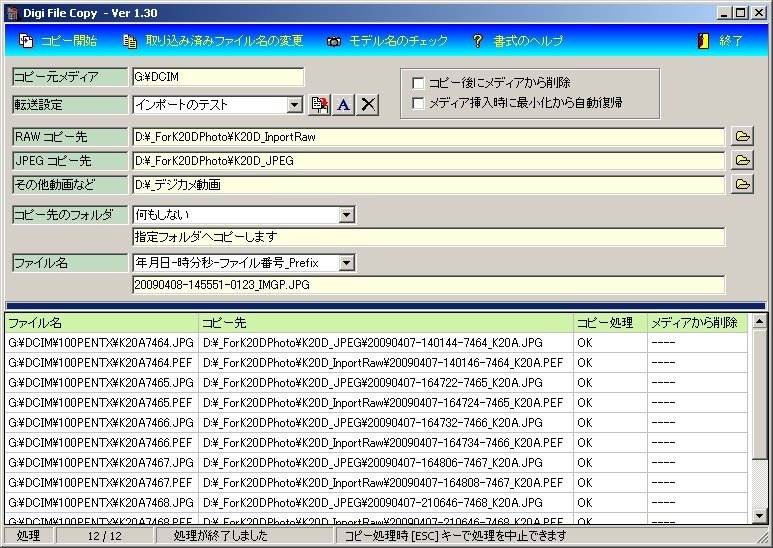
Task: Click the 処理 status bar label
Action: click(28, 536)
